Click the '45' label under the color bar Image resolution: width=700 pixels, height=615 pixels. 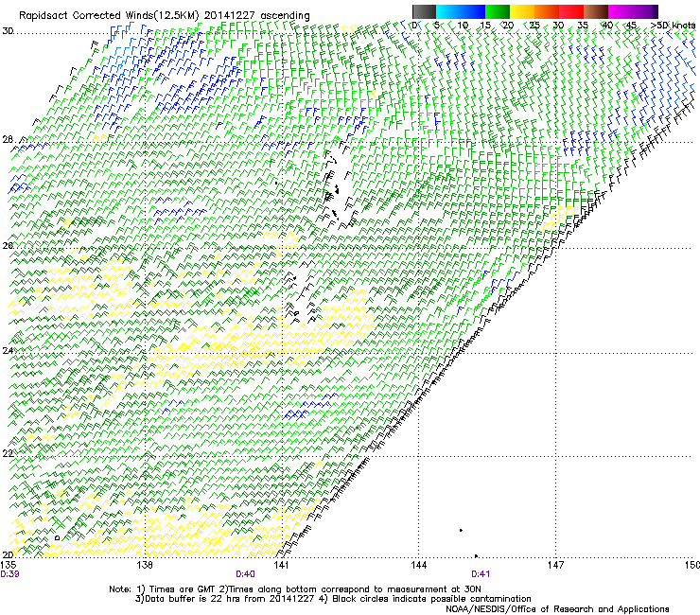point(631,26)
